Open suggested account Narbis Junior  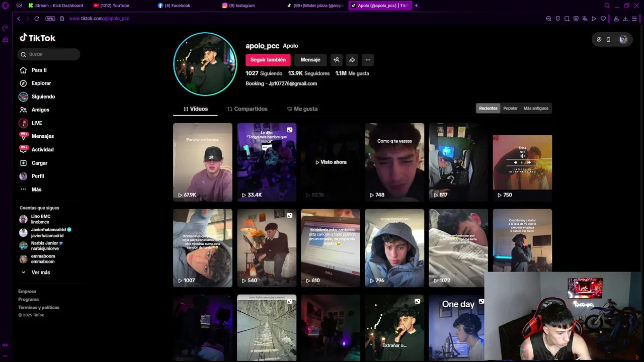40,245
